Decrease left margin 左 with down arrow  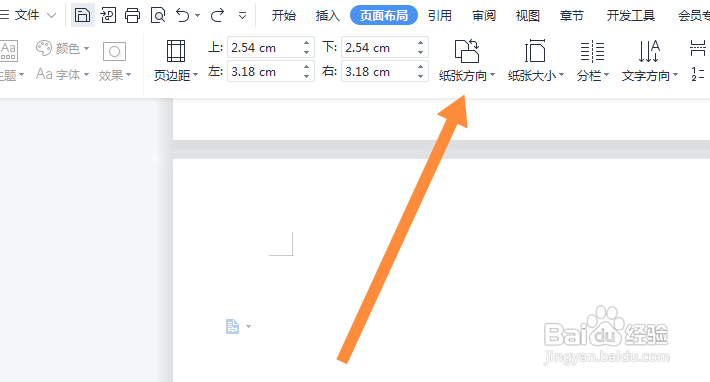tap(307, 76)
